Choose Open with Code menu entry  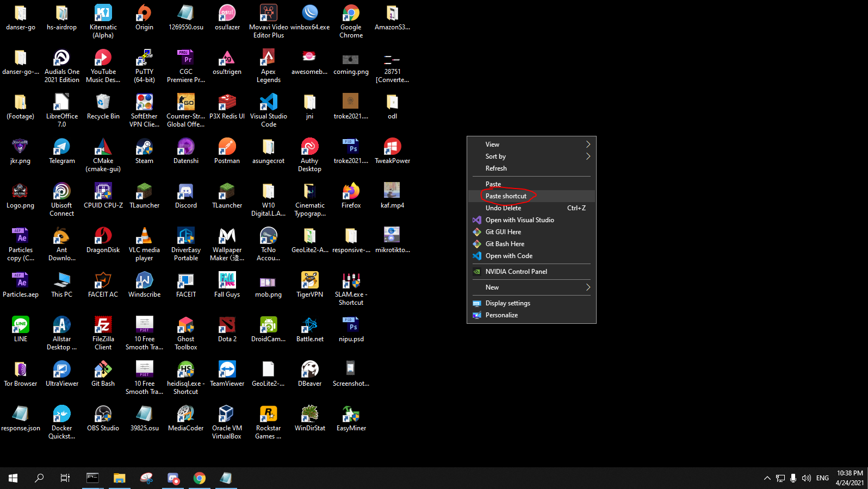pos(531,256)
